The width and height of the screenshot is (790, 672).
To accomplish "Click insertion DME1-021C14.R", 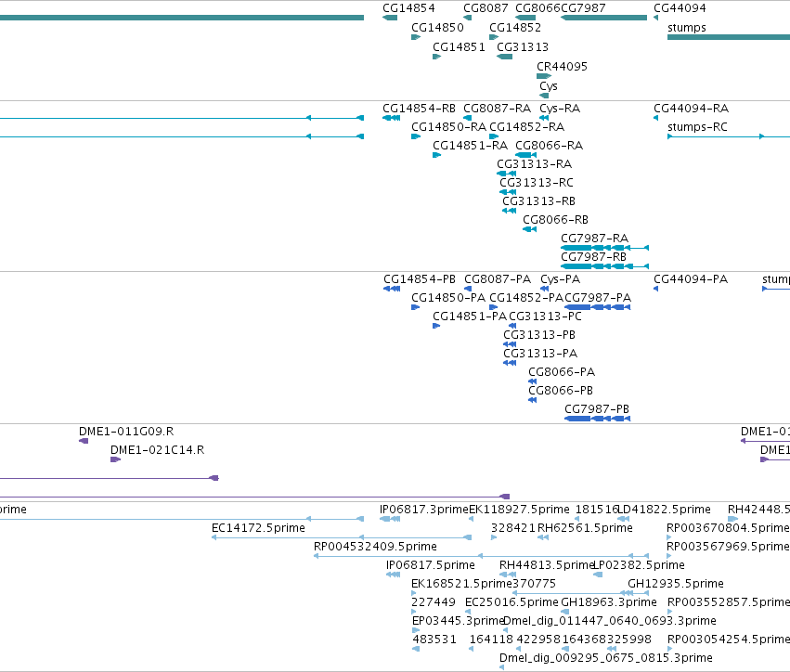I will pyautogui.click(x=115, y=459).
